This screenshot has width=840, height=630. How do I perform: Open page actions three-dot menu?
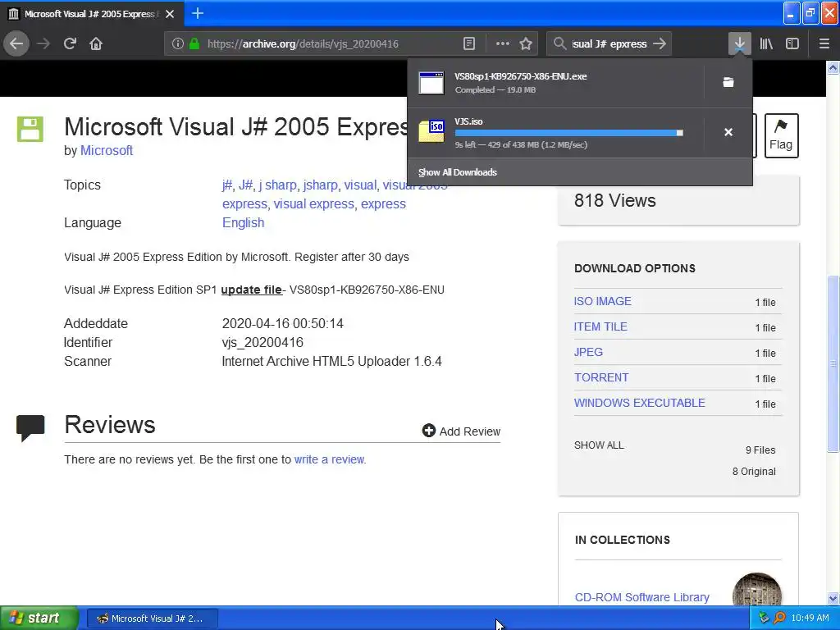point(503,44)
